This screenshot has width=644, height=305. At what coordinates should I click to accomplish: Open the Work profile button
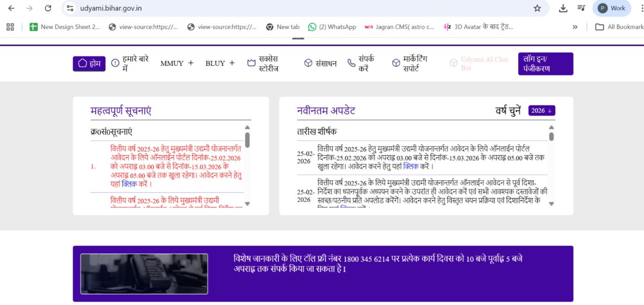tap(612, 8)
